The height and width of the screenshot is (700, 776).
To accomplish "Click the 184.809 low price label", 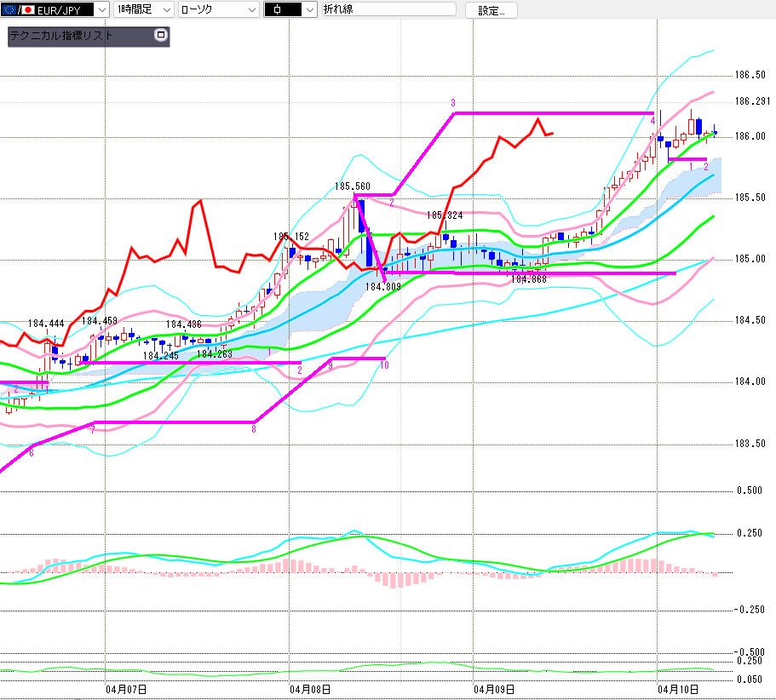I will tap(382, 288).
